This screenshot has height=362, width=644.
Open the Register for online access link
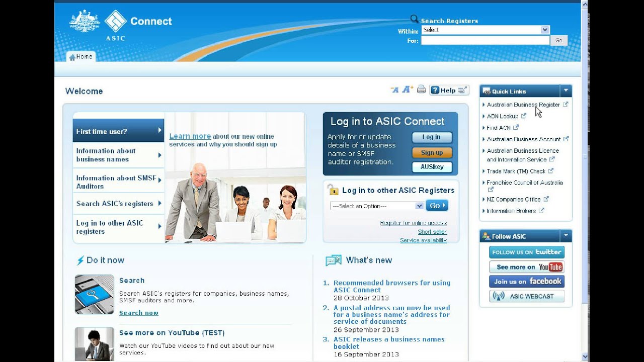tap(413, 223)
